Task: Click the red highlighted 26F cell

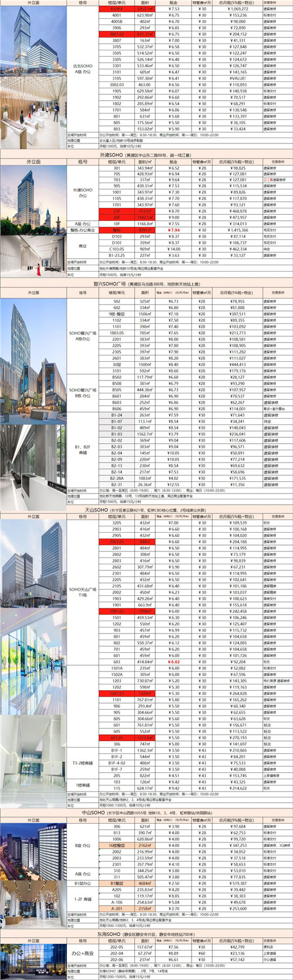Action: pyautogui.click(x=117, y=217)
